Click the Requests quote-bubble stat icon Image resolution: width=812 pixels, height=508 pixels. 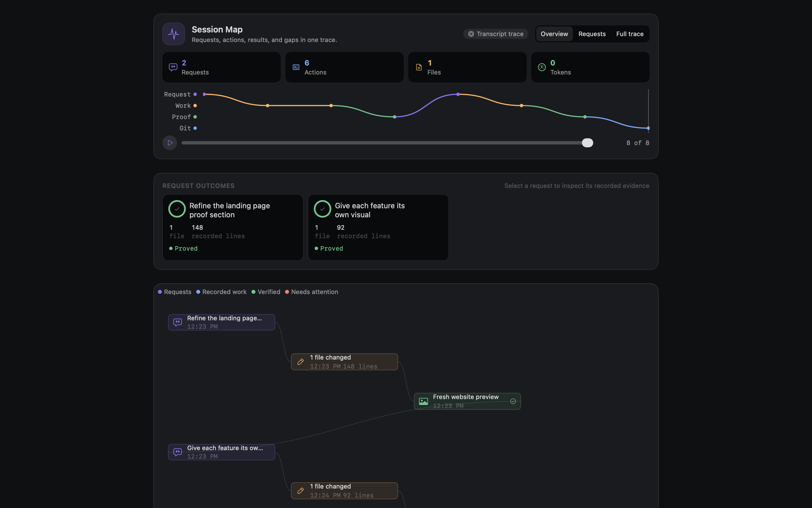[173, 67]
